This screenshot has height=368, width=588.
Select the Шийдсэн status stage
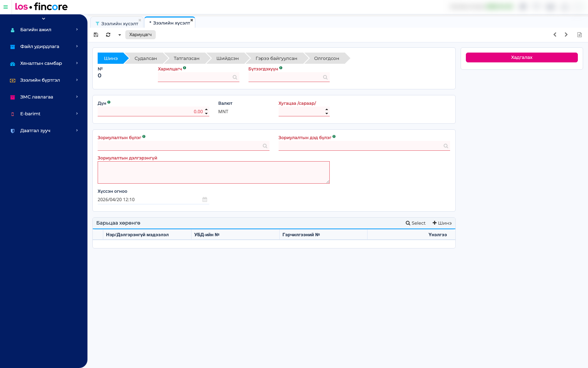(227, 58)
